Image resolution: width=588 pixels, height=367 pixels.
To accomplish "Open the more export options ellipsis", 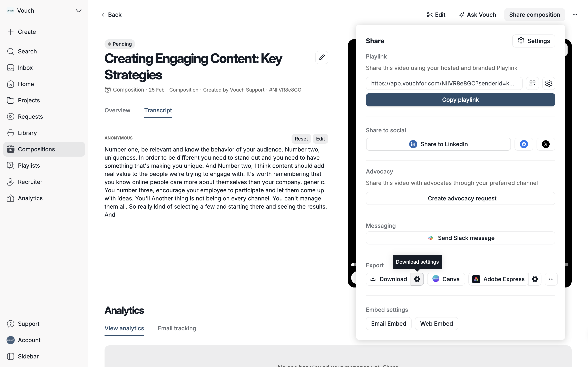I will (551, 279).
